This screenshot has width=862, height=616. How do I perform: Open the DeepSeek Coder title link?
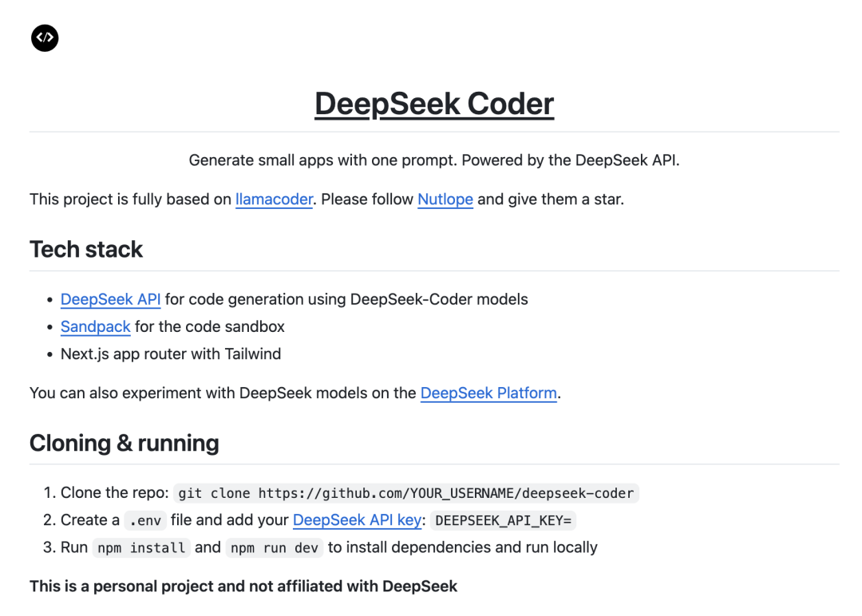[434, 103]
